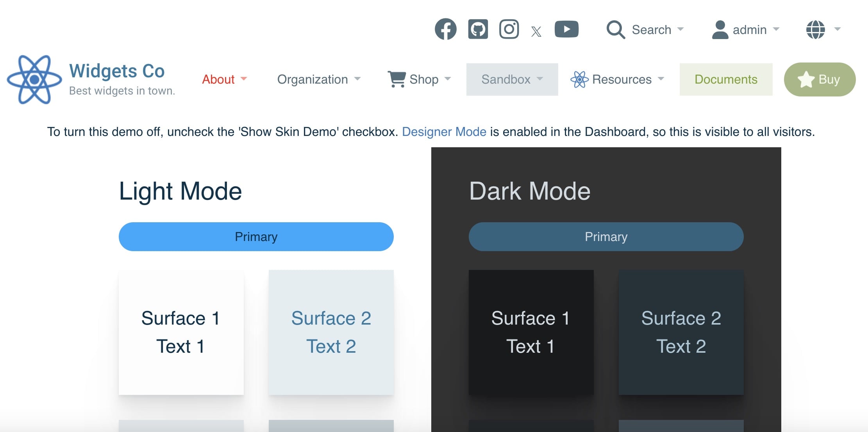Open the GitHub social icon

478,29
